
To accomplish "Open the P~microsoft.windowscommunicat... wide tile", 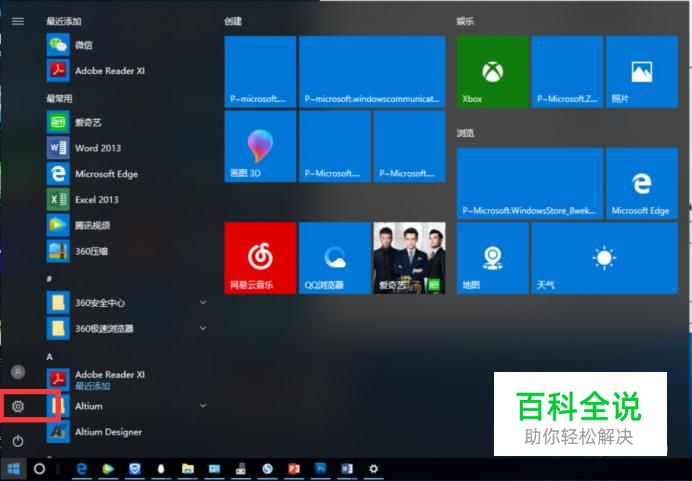I will tap(372, 72).
